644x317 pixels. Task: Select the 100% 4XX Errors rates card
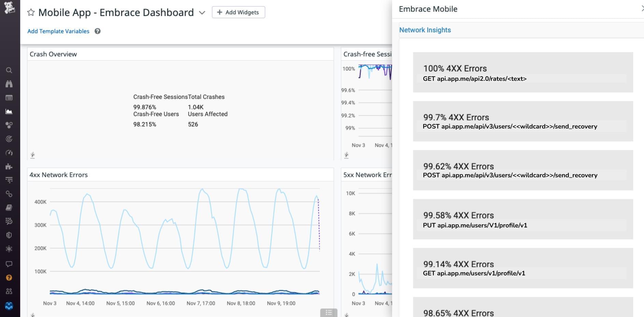[x=523, y=72]
